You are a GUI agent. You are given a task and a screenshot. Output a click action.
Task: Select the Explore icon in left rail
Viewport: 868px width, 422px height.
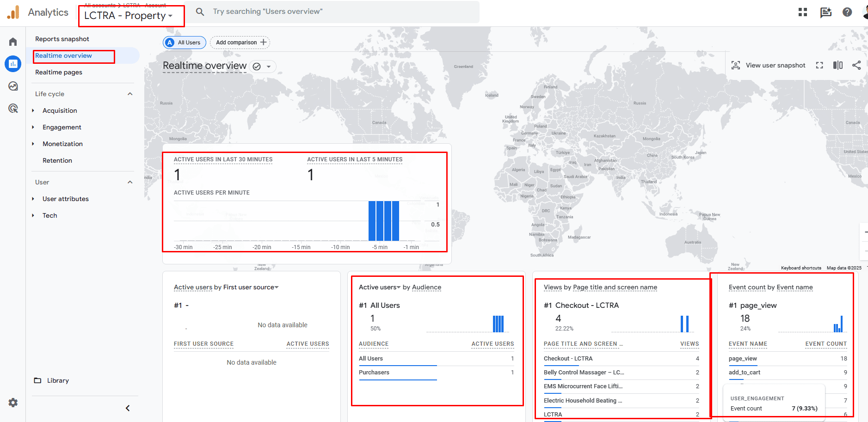pyautogui.click(x=13, y=86)
